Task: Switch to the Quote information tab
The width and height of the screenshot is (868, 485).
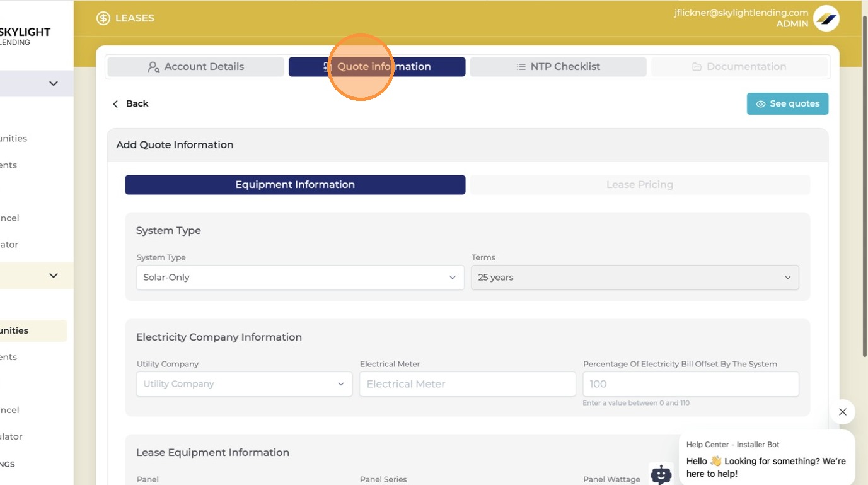Action: (x=377, y=67)
